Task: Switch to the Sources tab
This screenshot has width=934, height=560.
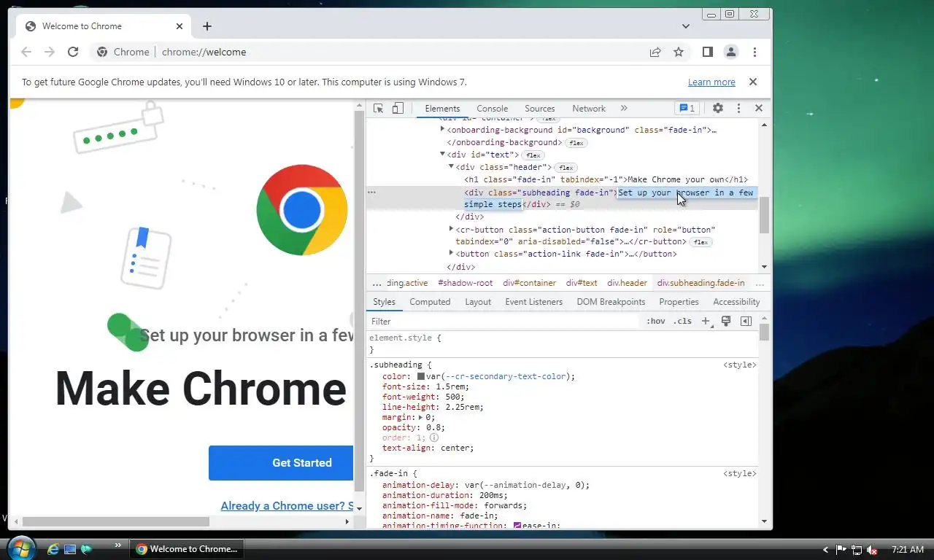Action: pos(540,108)
